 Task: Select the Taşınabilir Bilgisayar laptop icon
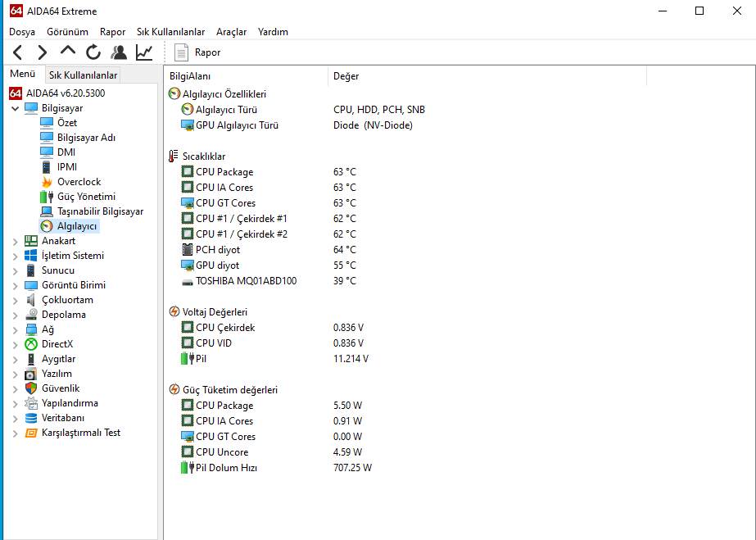click(x=47, y=211)
